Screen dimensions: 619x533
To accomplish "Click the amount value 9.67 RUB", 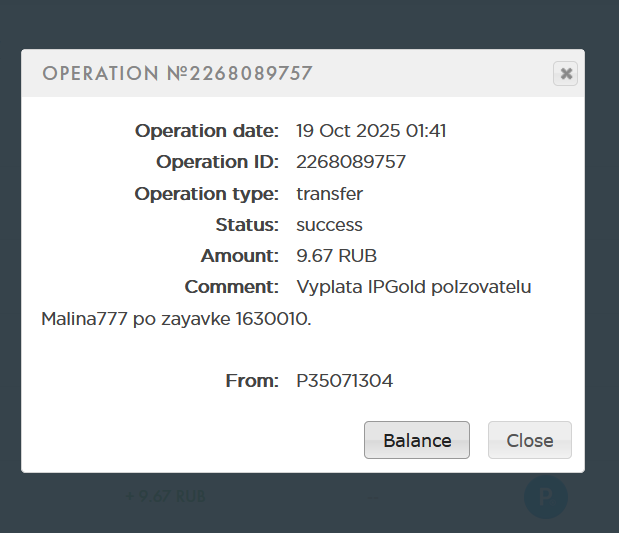I will tap(336, 256).
